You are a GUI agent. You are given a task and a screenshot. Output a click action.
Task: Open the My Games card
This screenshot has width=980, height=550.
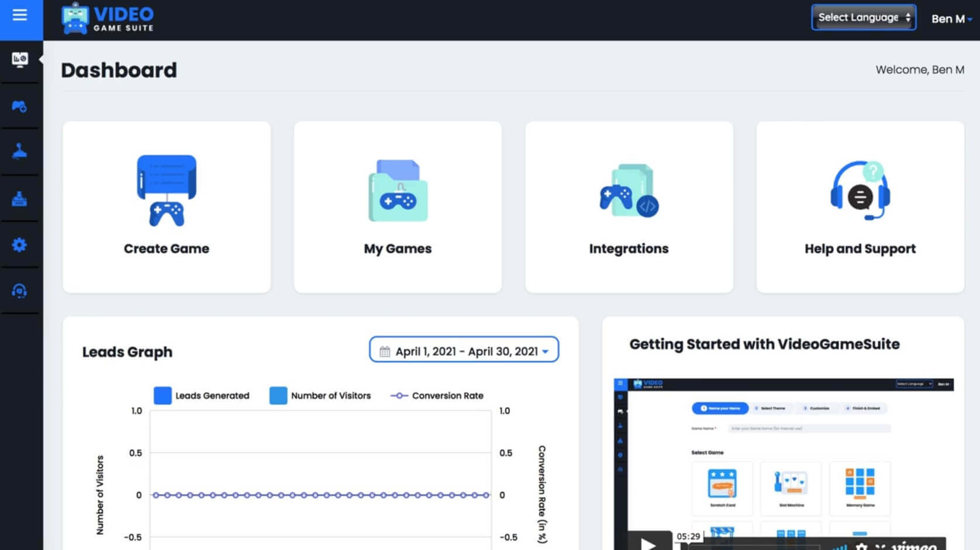coord(398,207)
